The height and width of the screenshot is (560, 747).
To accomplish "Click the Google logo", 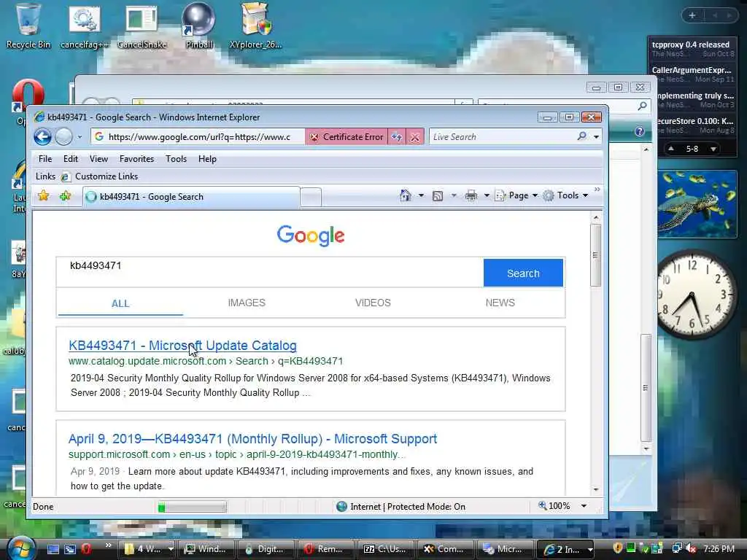I will (311, 236).
